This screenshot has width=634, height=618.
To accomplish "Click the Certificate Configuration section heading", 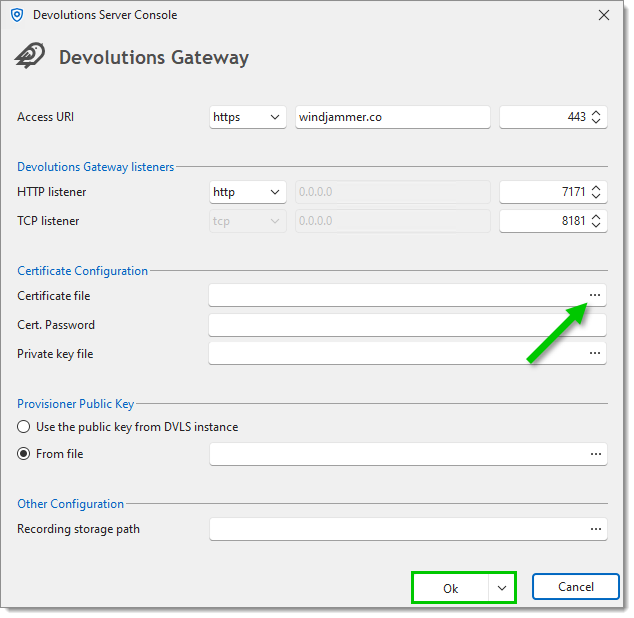I will pos(82,271).
